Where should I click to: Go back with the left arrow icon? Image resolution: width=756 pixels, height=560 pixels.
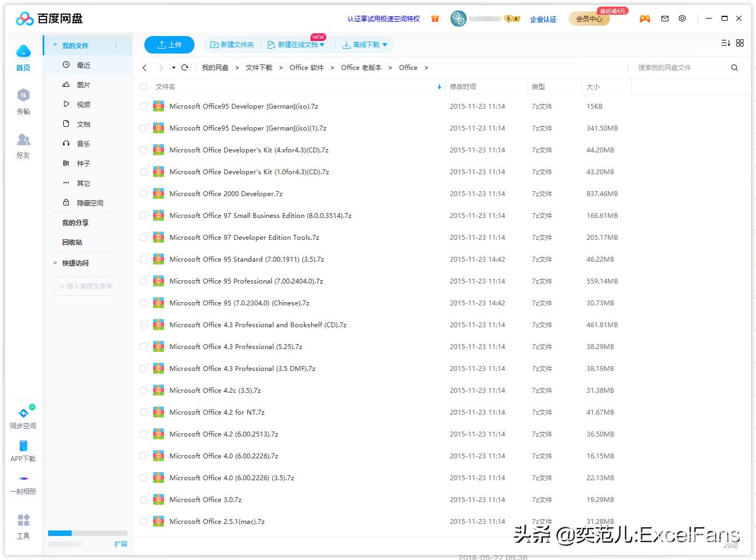144,68
